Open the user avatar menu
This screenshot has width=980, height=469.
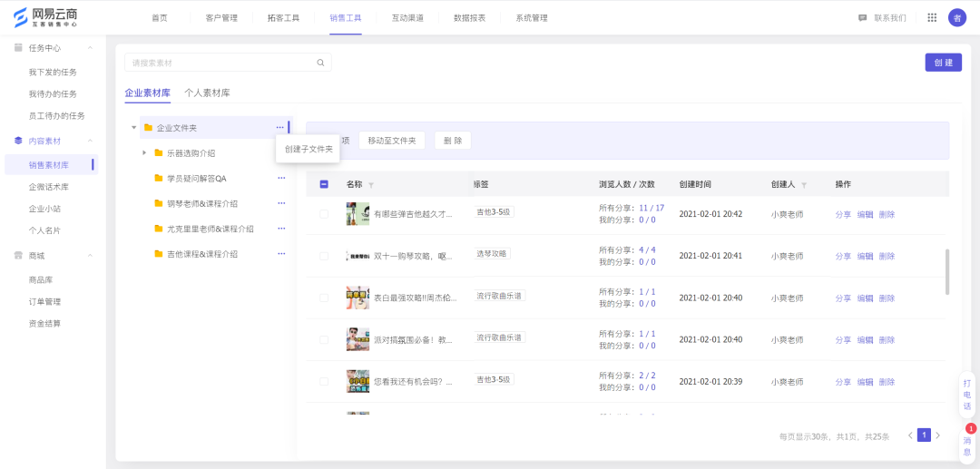point(957,18)
